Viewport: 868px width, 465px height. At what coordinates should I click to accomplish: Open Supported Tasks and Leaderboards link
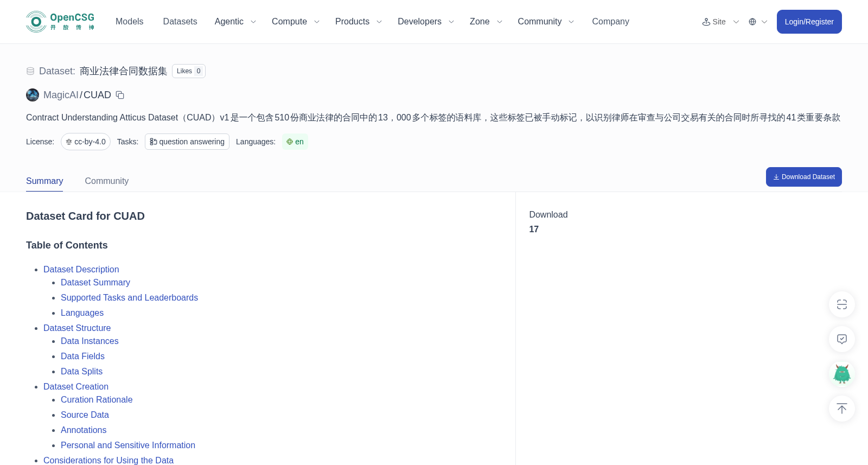coord(129,297)
